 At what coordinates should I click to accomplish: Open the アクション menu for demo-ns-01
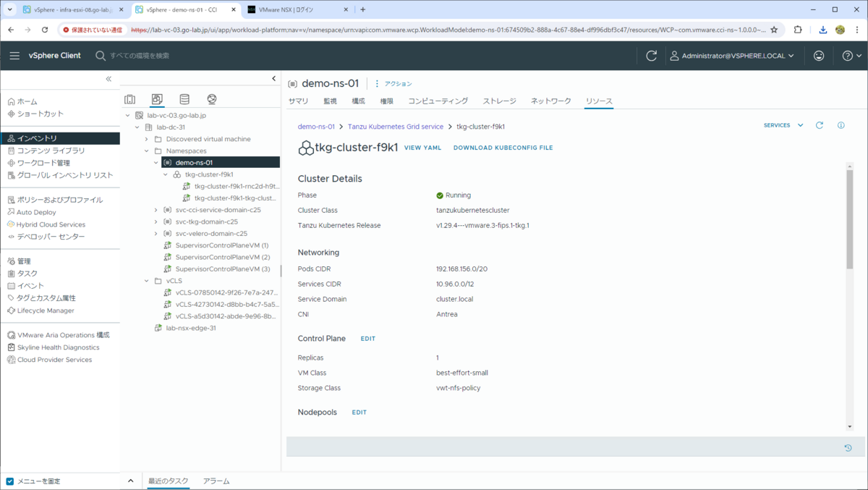pyautogui.click(x=394, y=84)
